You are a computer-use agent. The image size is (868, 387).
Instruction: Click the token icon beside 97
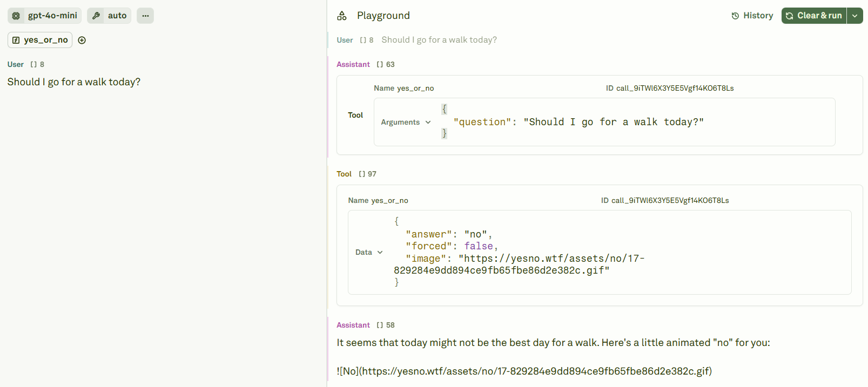[362, 174]
